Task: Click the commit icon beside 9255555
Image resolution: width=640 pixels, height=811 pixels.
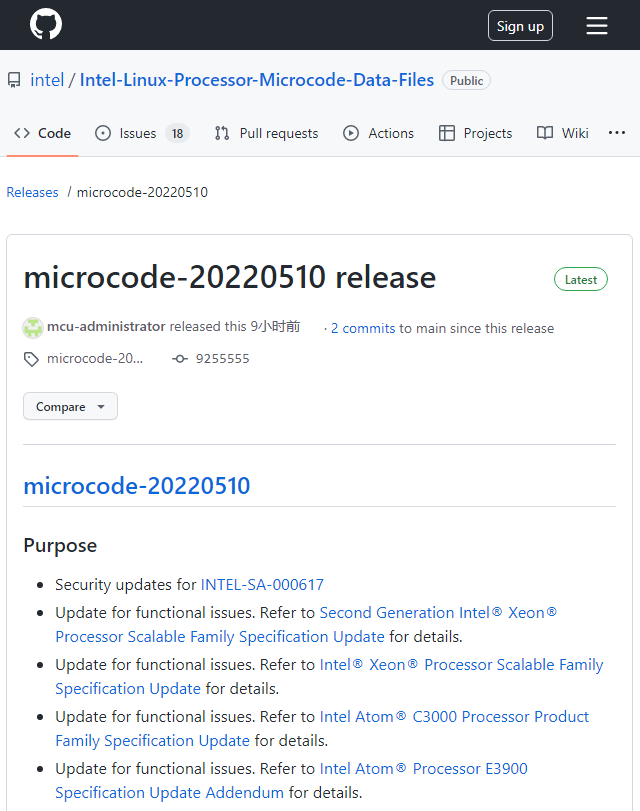Action: pos(180,358)
